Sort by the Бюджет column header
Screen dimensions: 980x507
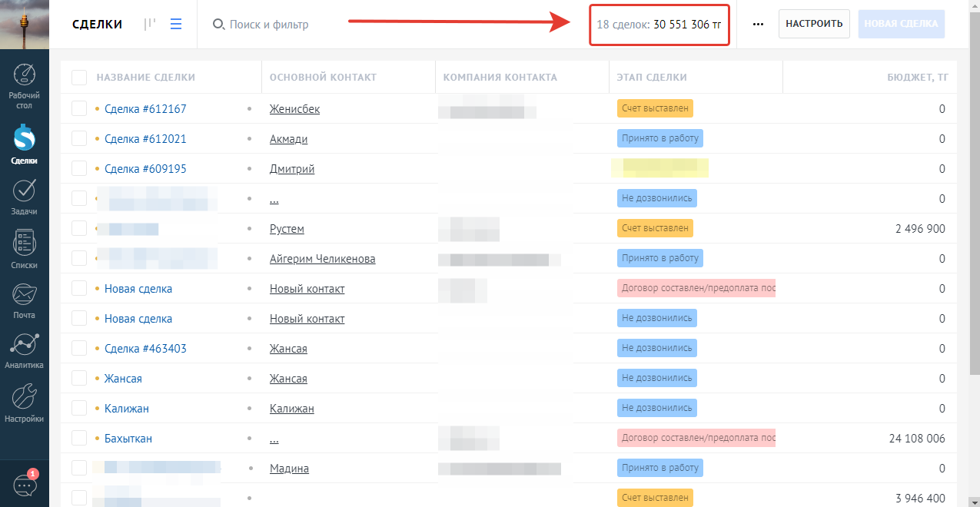[916, 78]
